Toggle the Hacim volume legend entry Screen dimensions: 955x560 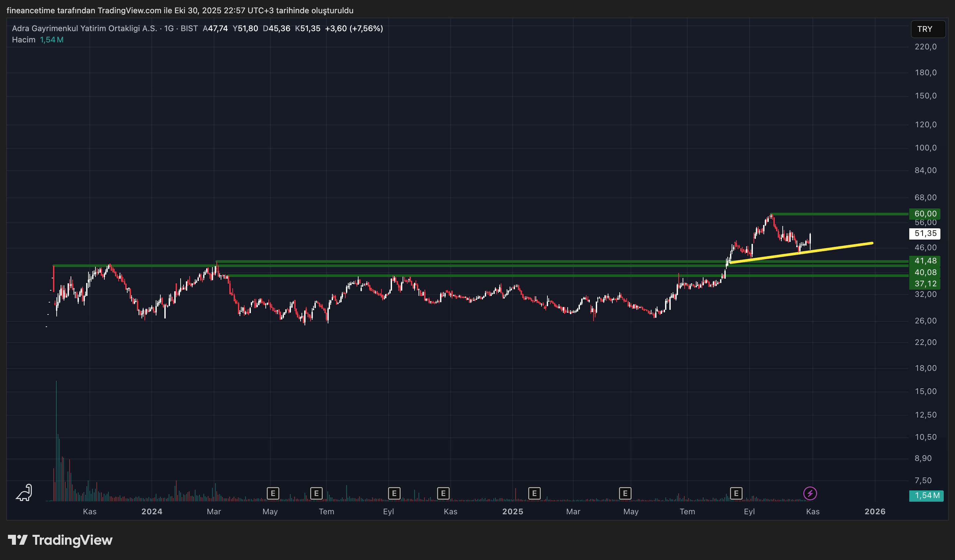24,39
